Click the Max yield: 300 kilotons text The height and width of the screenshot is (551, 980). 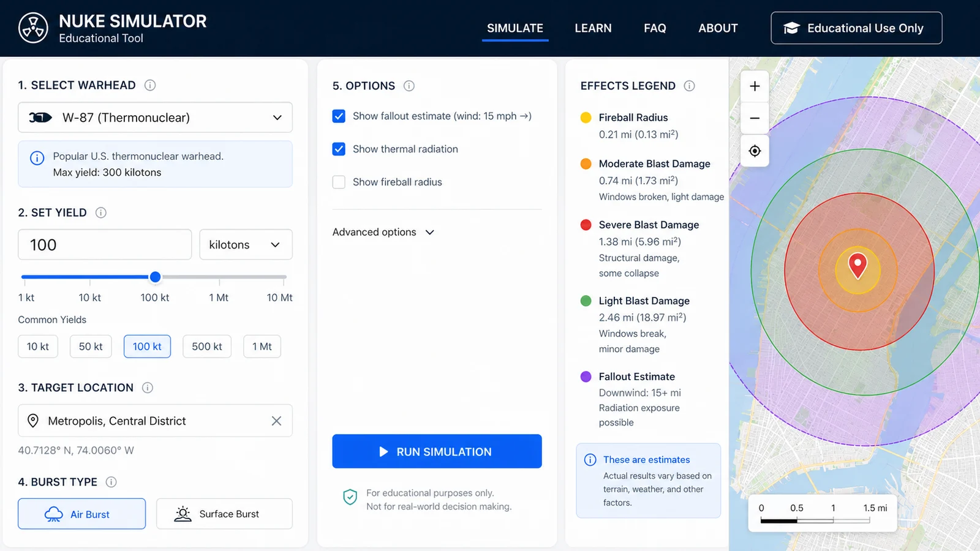click(107, 173)
